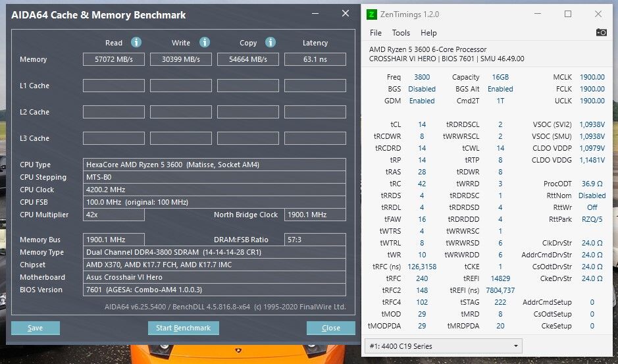Click the ClkDrvStr value '24.0 Ω'
618x364 pixels.
coord(592,243)
